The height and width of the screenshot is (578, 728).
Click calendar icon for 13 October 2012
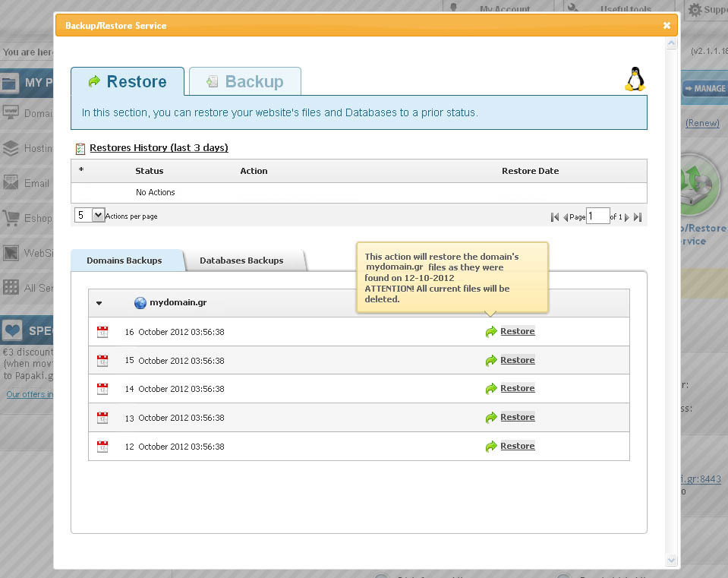click(102, 418)
